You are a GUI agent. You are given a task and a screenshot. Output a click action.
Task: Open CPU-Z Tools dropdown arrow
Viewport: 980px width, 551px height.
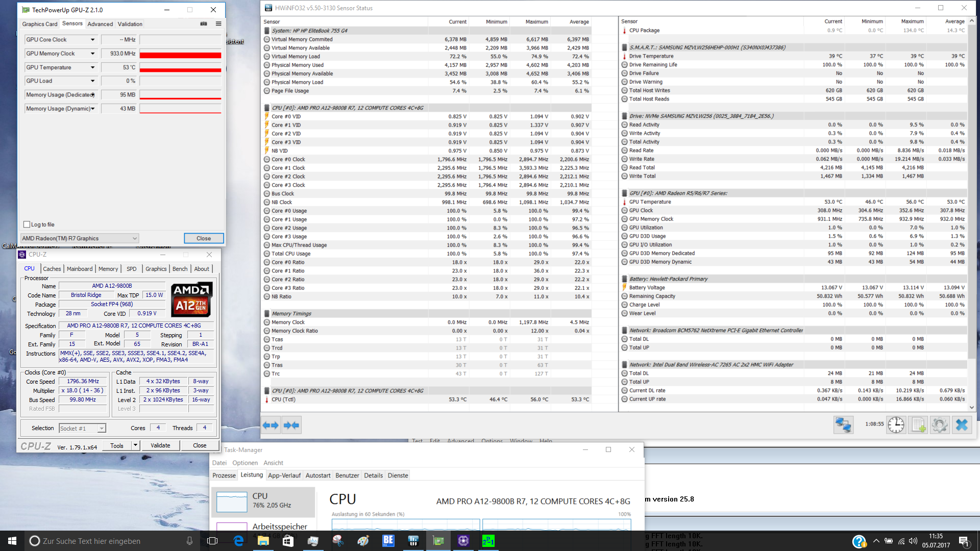[135, 445]
